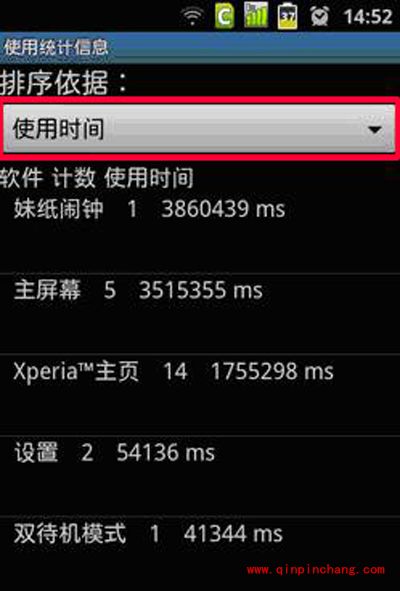
Task: Tap the 3860439 ms usage value
Action: [223, 209]
